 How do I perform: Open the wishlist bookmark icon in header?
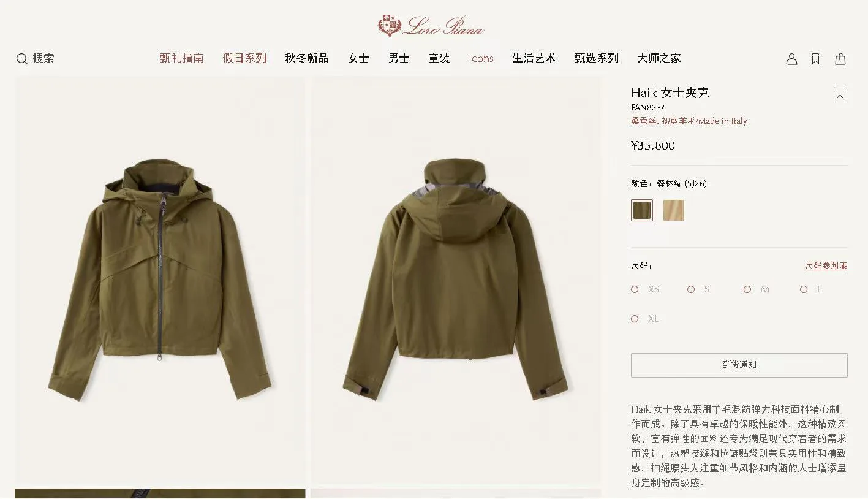816,59
